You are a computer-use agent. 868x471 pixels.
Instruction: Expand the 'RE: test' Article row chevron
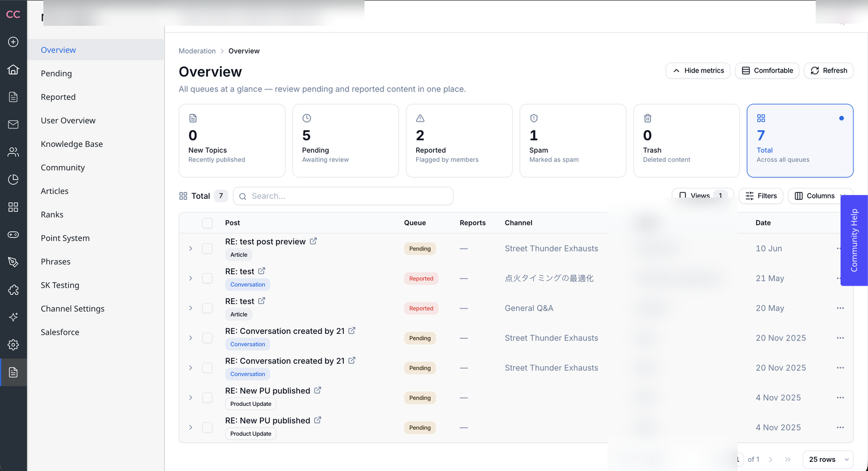coord(190,308)
